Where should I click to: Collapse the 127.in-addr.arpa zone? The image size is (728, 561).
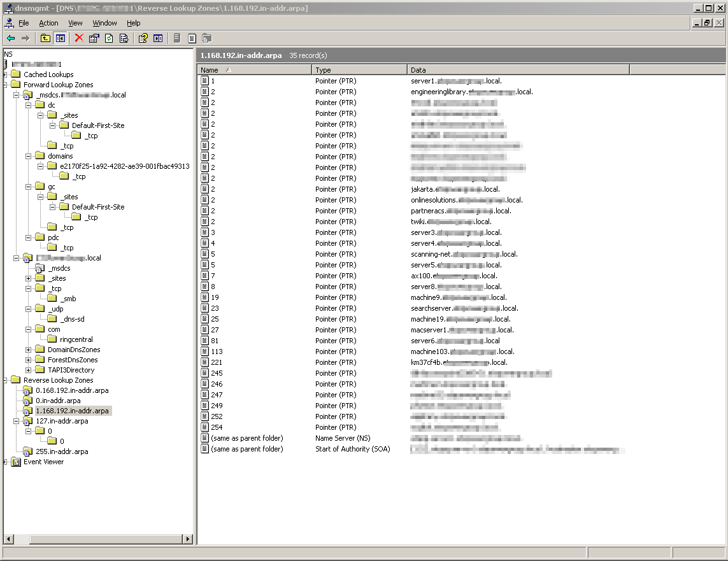[17, 421]
